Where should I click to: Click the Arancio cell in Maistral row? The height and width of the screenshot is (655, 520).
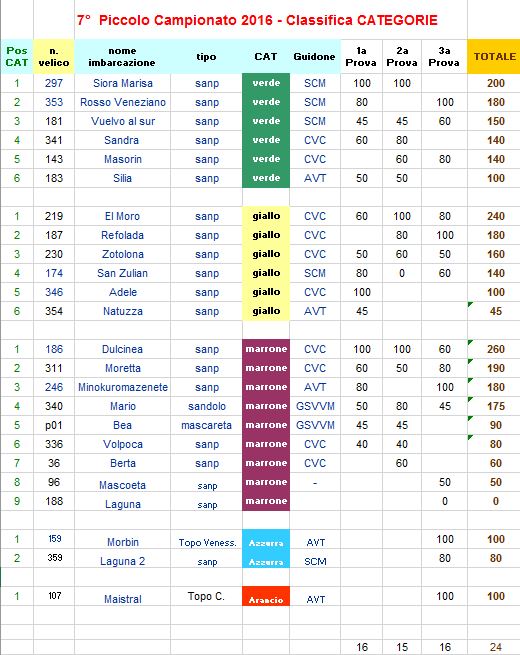(x=266, y=597)
